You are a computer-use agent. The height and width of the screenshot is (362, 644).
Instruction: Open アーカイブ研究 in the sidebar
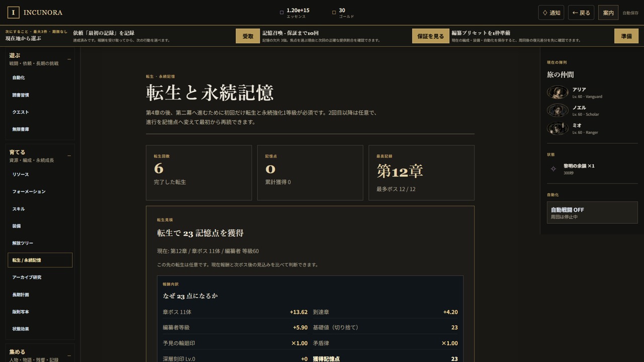pyautogui.click(x=40, y=278)
